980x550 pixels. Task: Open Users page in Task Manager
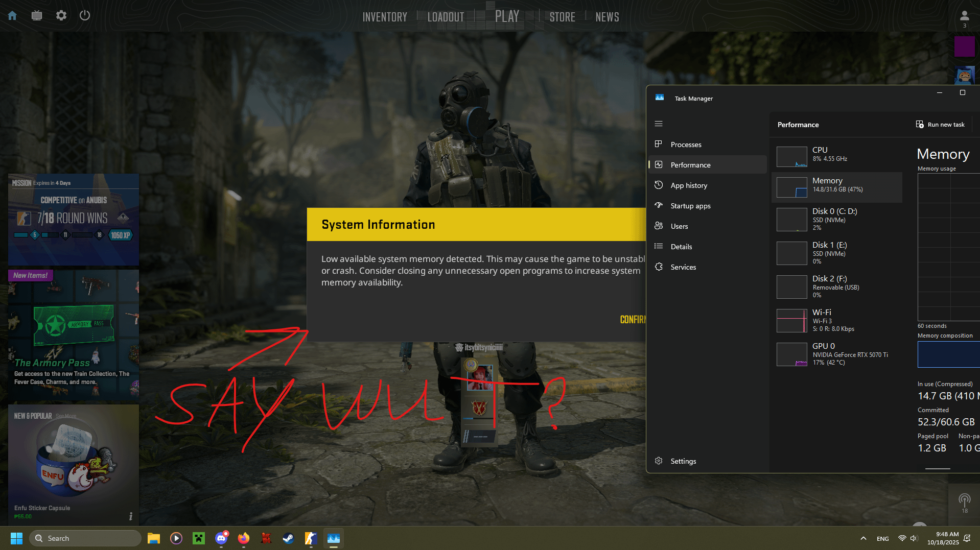click(x=708, y=226)
